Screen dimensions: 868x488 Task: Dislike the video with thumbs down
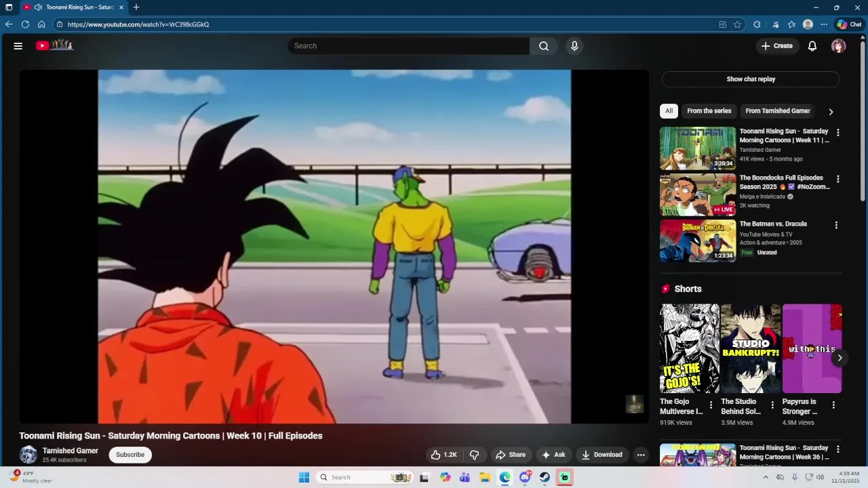[x=475, y=455]
